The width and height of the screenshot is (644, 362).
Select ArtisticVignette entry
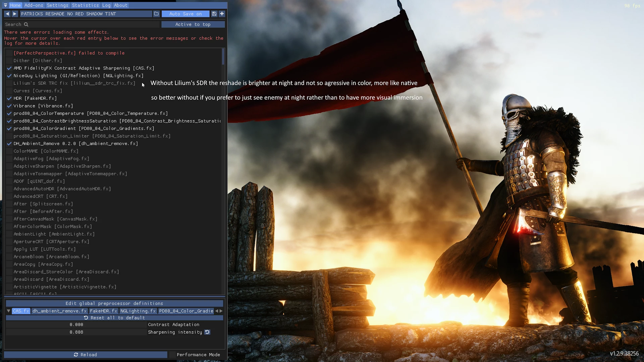(x=65, y=287)
